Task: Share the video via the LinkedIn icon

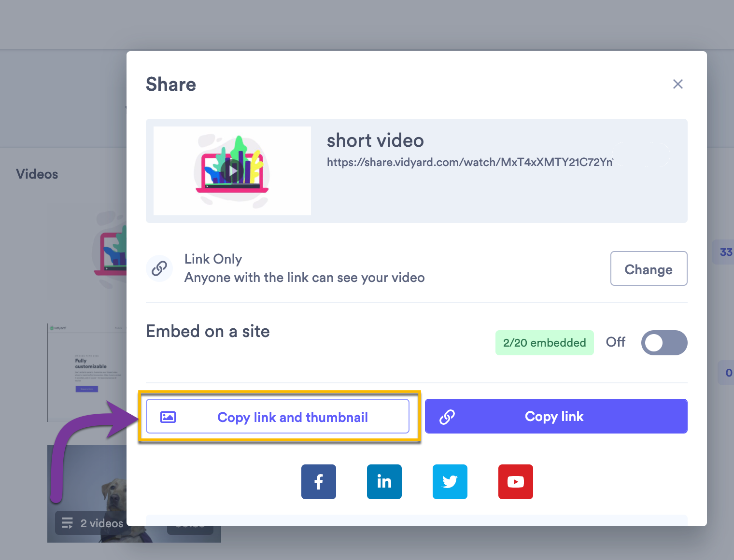Action: pos(384,481)
